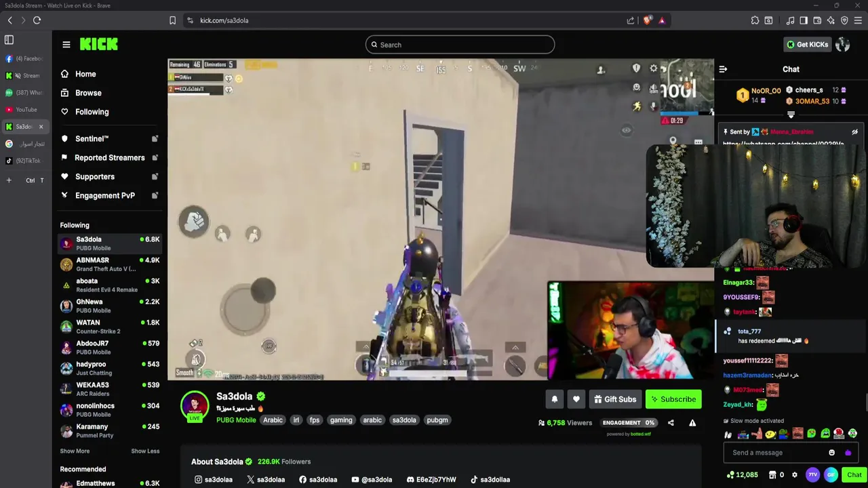Click the Gift Subs button
Screen dimensions: 868x488
click(x=615, y=399)
